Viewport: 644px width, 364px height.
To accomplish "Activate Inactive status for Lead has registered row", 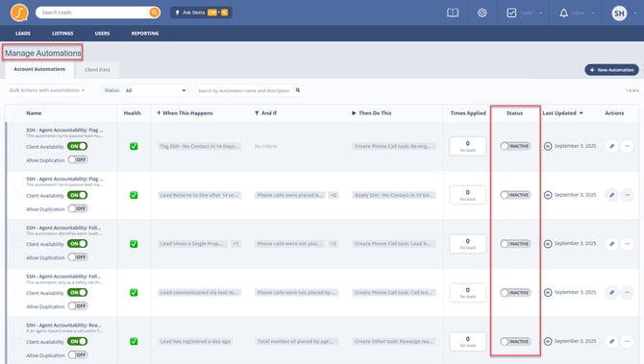I will click(x=515, y=341).
